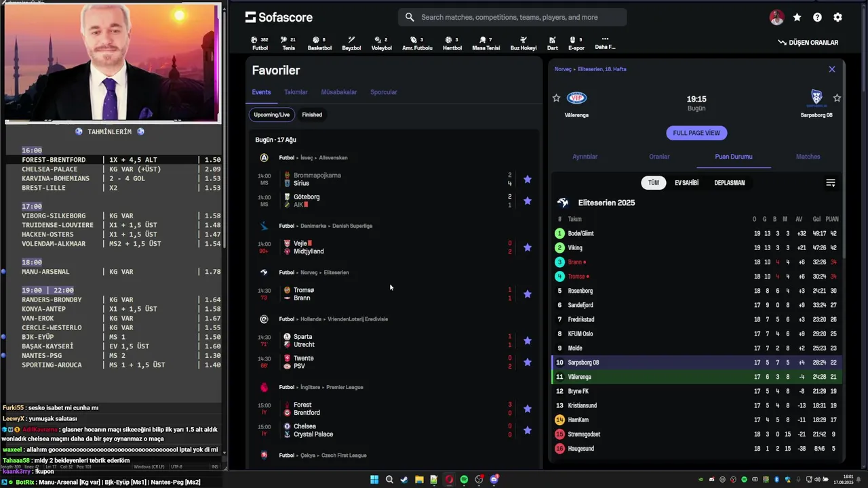Open the Eliteserien 2025 league icon

click(563, 203)
